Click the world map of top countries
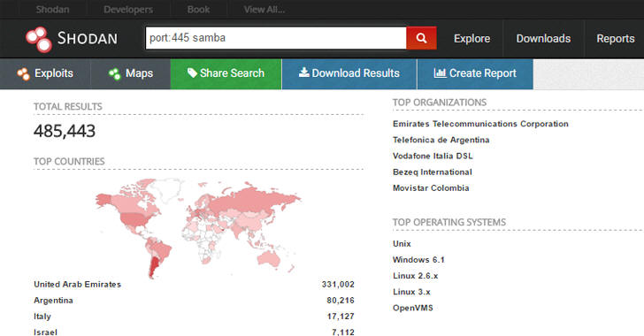 coord(199,228)
